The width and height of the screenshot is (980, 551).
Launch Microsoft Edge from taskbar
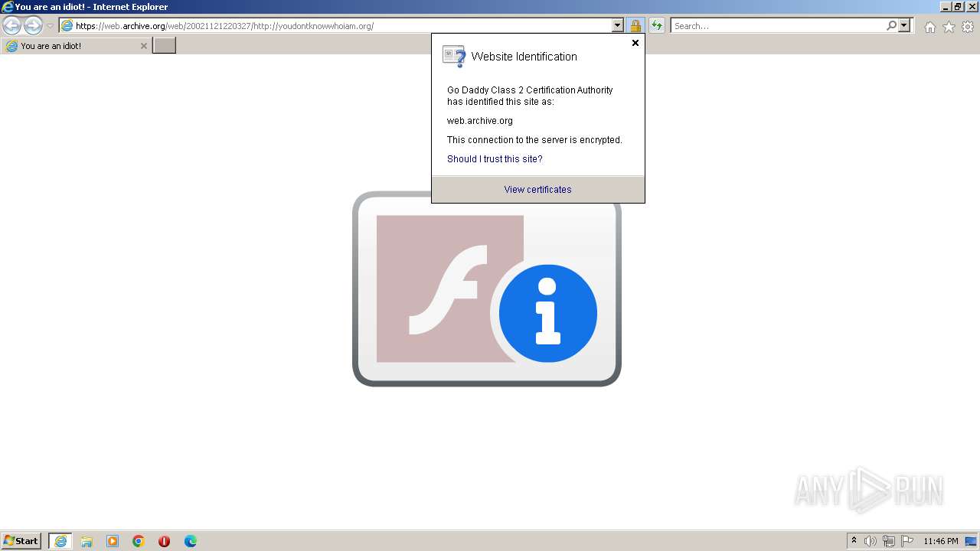[191, 541]
